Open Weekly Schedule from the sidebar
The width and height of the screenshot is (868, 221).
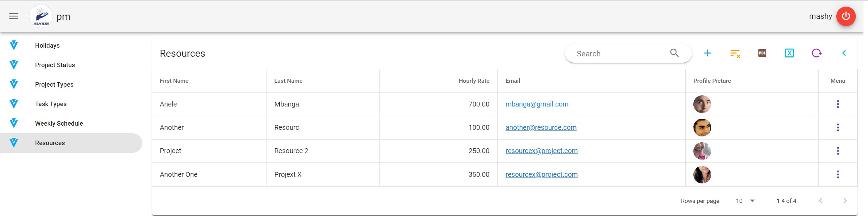(59, 124)
